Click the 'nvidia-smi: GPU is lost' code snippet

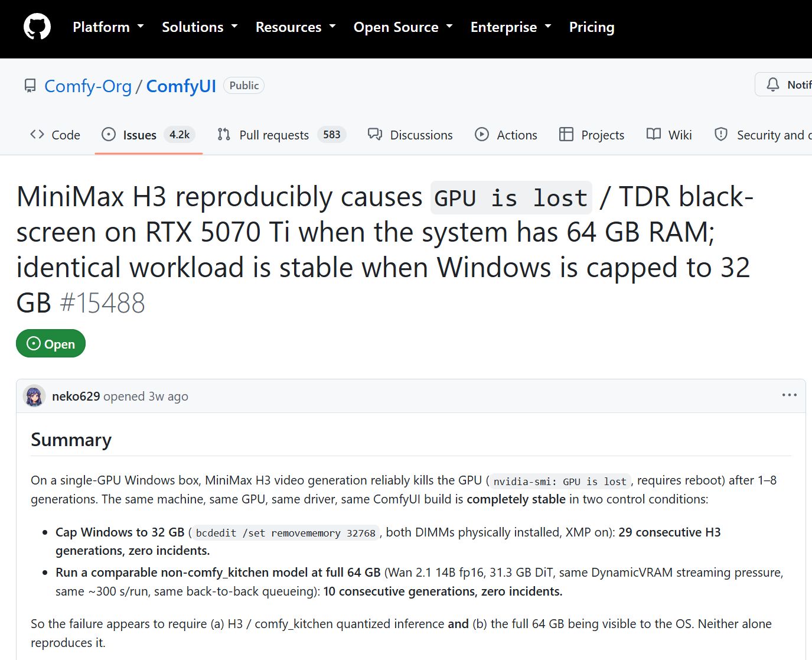pos(560,481)
